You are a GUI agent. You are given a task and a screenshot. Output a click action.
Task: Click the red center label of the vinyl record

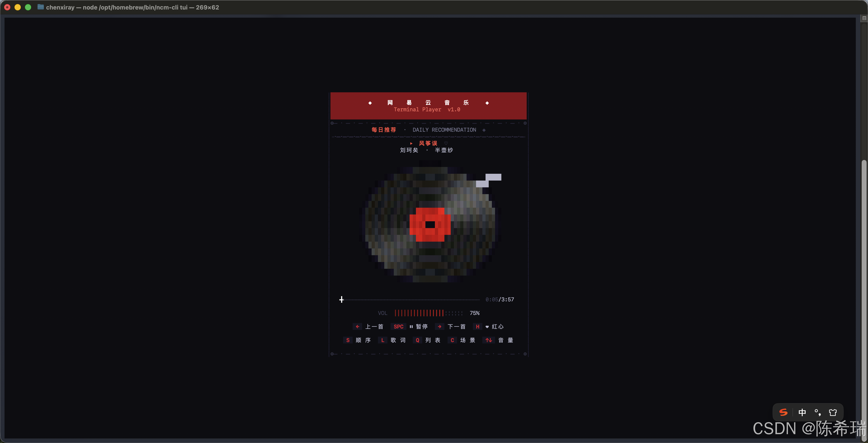[x=430, y=225]
